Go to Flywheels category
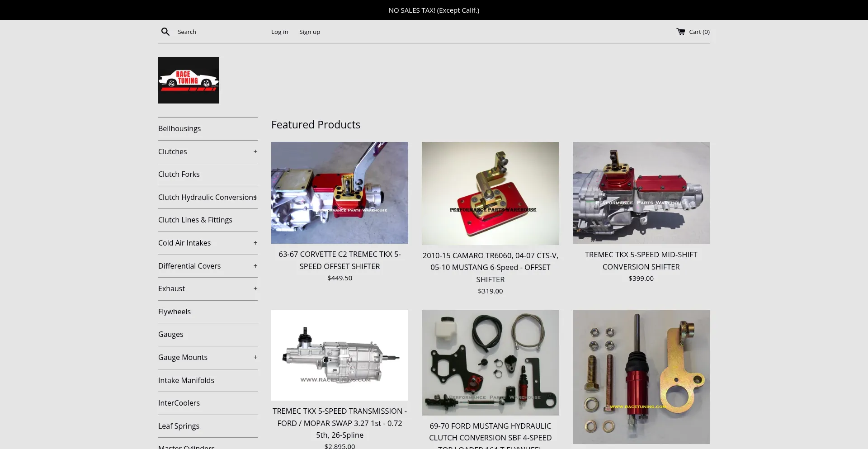Image resolution: width=868 pixels, height=449 pixels. (175, 312)
